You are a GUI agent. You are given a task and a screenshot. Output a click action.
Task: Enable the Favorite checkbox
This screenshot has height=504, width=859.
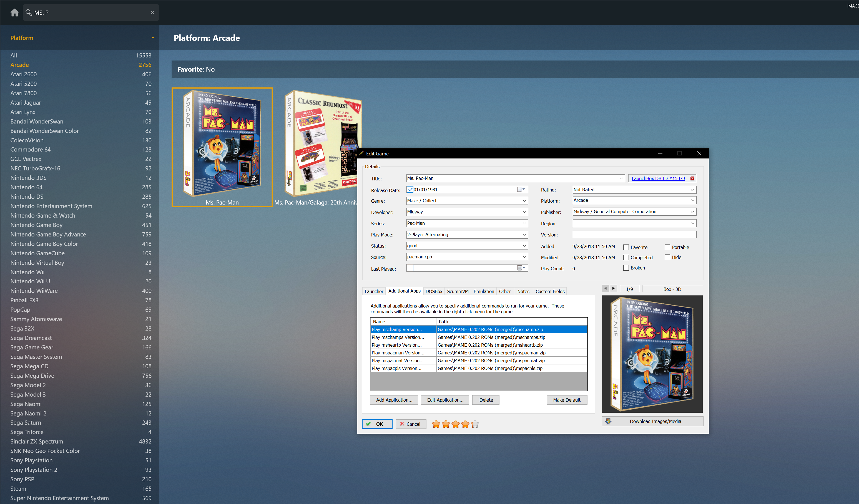[626, 247]
